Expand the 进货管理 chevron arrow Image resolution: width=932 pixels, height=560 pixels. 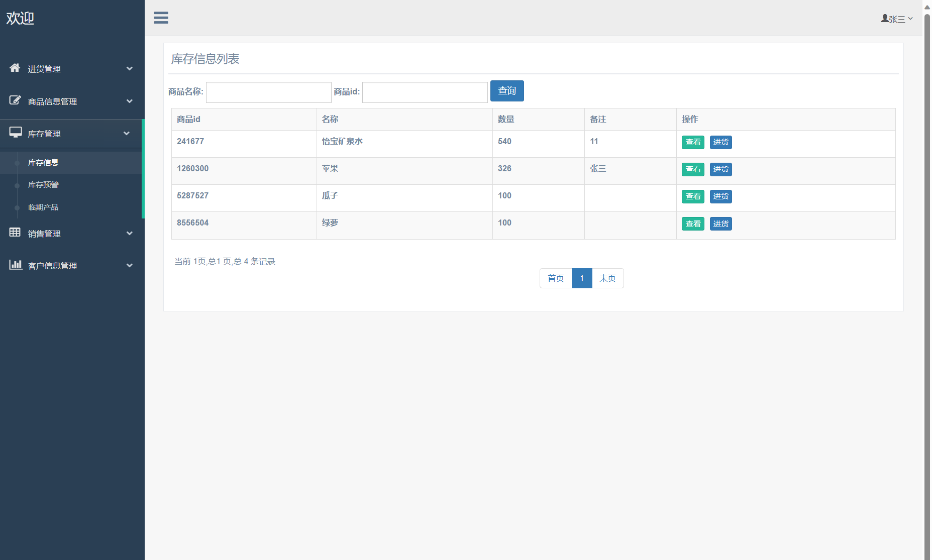pos(130,69)
